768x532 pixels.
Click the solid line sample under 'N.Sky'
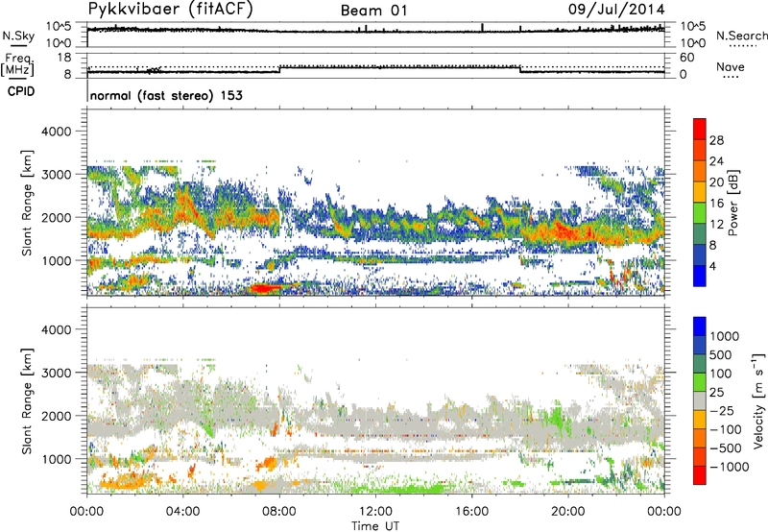tap(18, 46)
